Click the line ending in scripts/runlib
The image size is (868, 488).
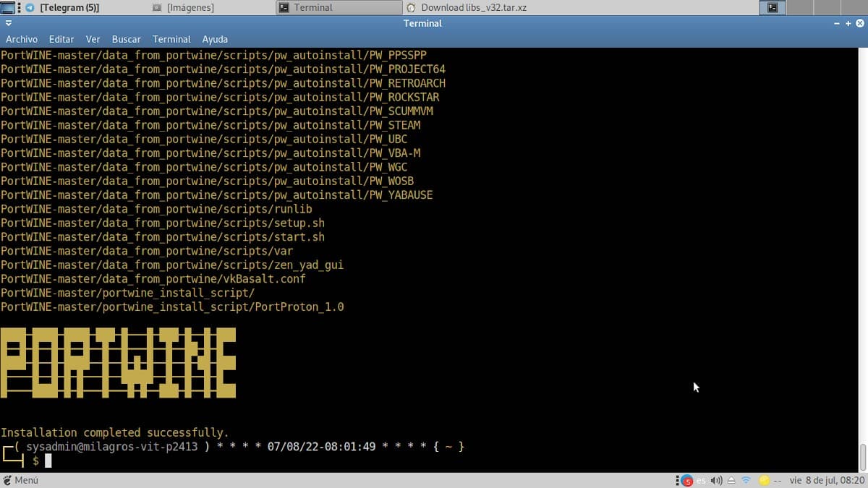click(x=156, y=209)
